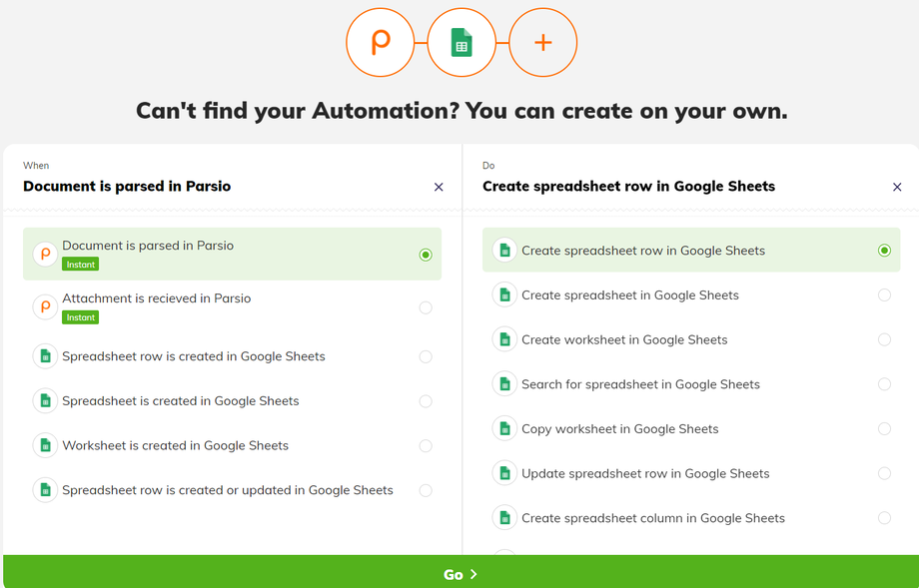Click Sheets icon beside Worksheet is created
Screen dimensions: 919x588
[44, 445]
